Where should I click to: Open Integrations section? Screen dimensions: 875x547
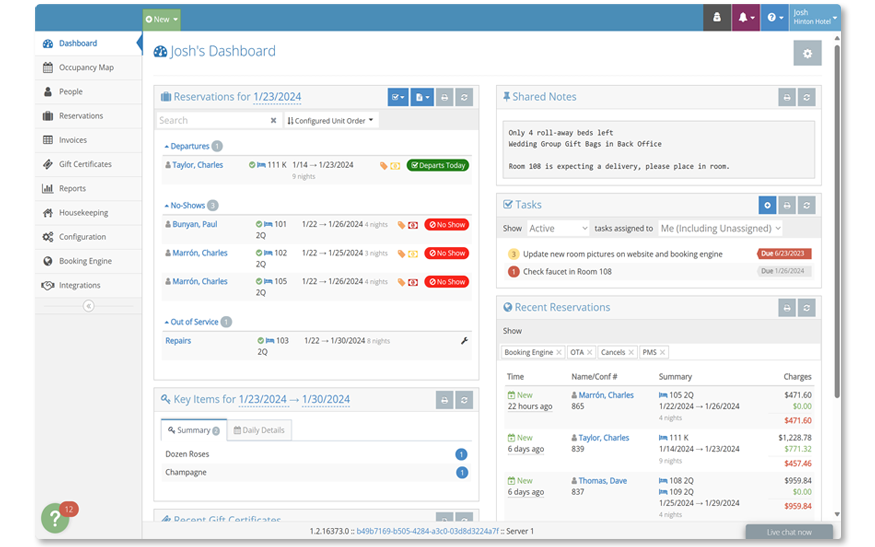pyautogui.click(x=88, y=285)
